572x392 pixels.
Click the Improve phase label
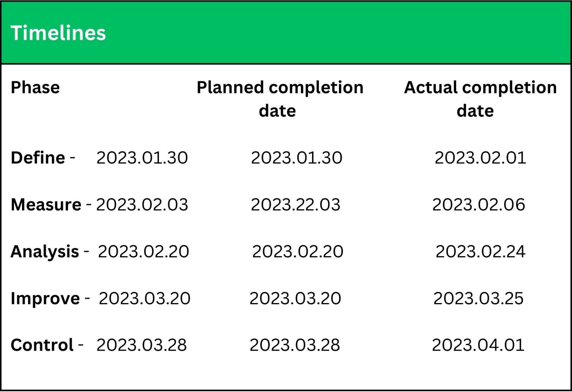(45, 298)
